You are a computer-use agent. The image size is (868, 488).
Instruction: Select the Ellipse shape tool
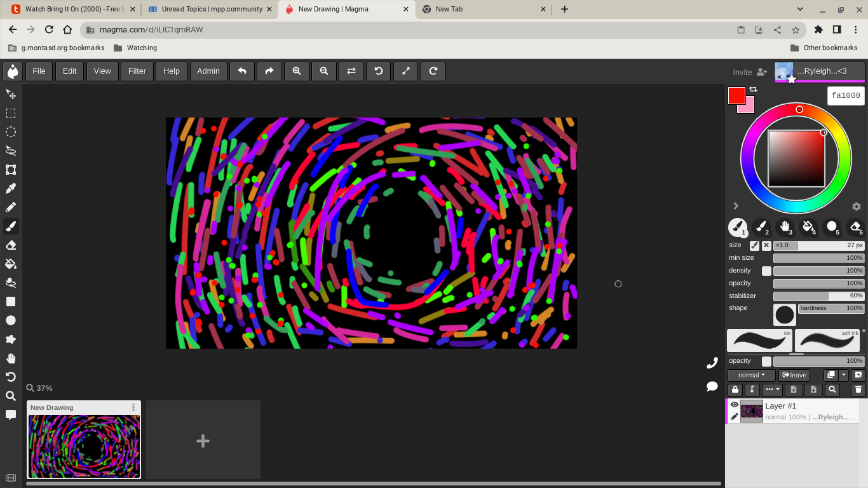pyautogui.click(x=11, y=320)
